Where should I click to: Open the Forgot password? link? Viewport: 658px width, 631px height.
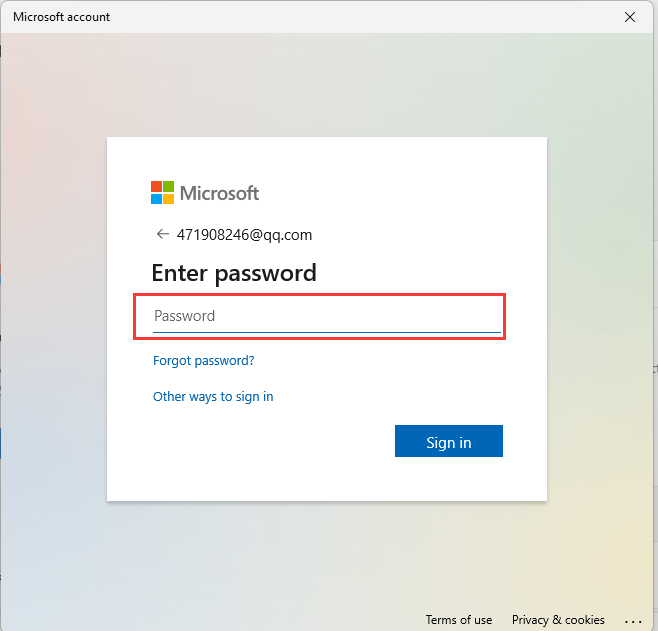pos(204,360)
